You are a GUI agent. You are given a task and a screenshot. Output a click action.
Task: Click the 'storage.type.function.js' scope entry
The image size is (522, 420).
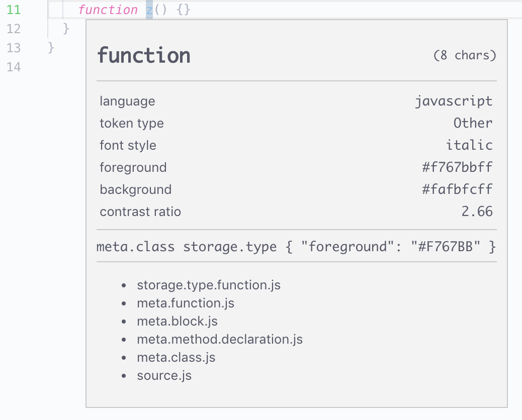click(x=209, y=285)
